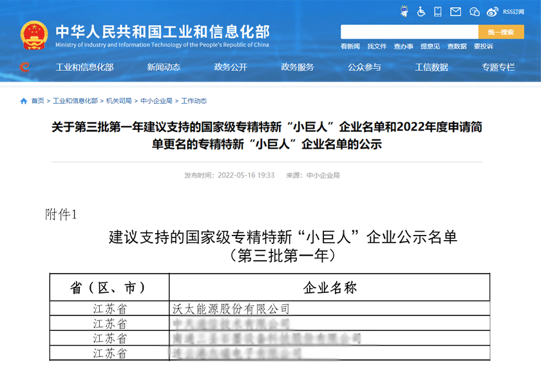Open the envelope mail icon
This screenshot has width=541, height=392.
(x=456, y=12)
